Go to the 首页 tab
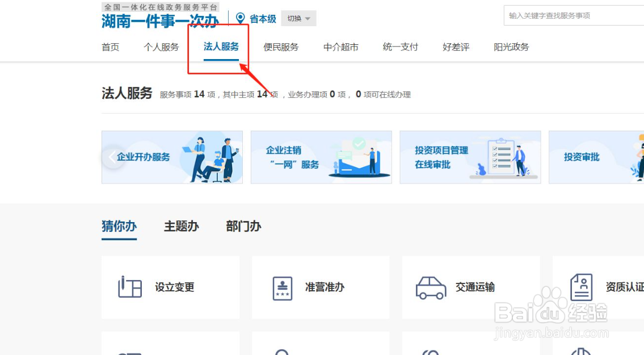Image resolution: width=644 pixels, height=355 pixels. [x=111, y=47]
